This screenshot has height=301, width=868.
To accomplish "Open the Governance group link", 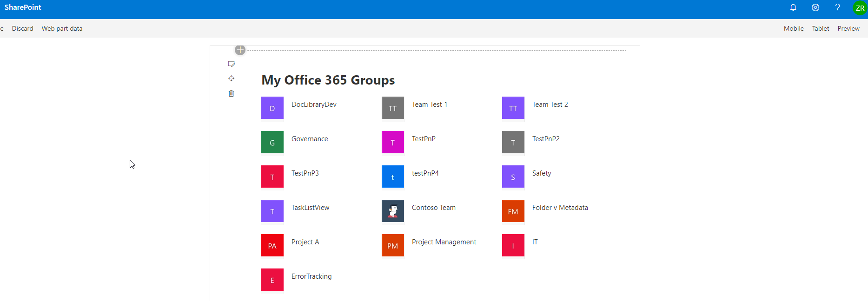I will (x=310, y=139).
